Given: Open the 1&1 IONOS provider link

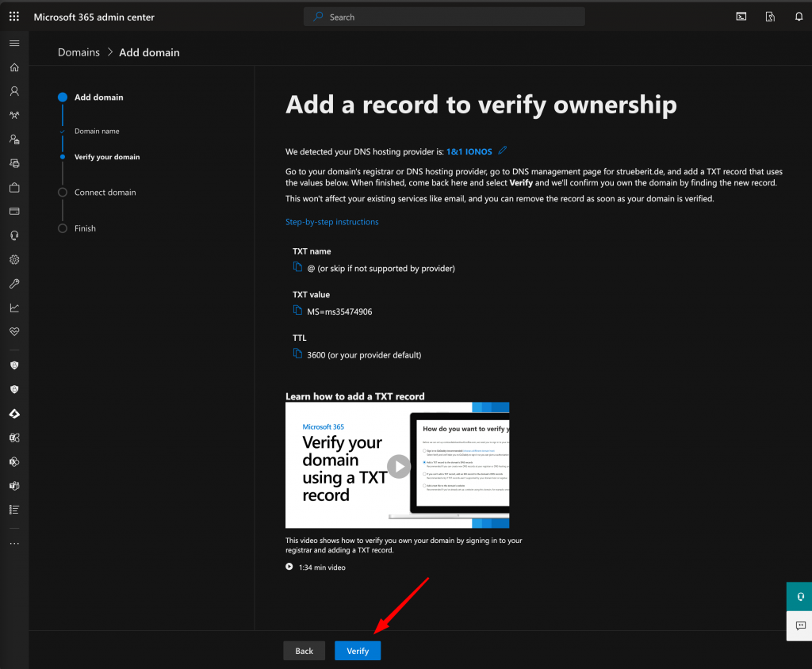Looking at the screenshot, I should coord(469,151).
